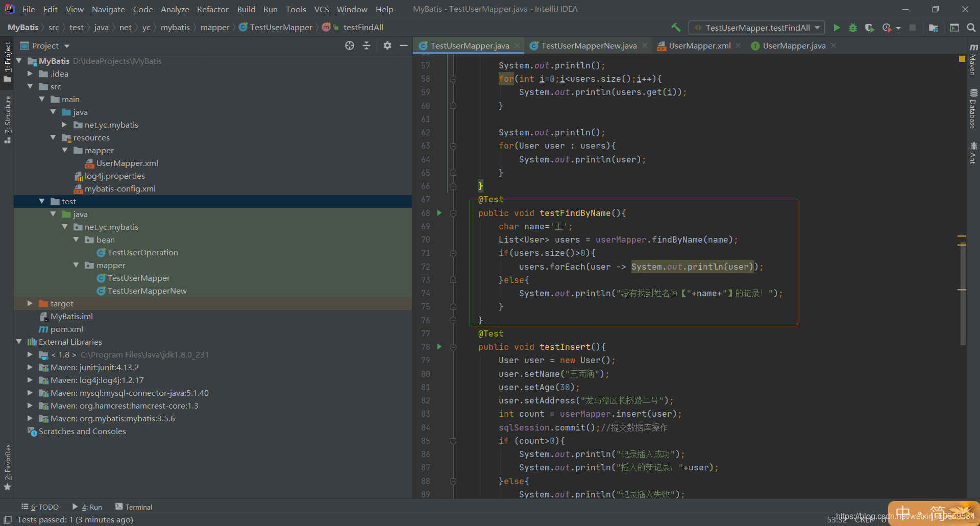Screen dimensions: 980x526
Task: Switch to the TestUserMapperNew.java tab
Action: pyautogui.click(x=589, y=45)
